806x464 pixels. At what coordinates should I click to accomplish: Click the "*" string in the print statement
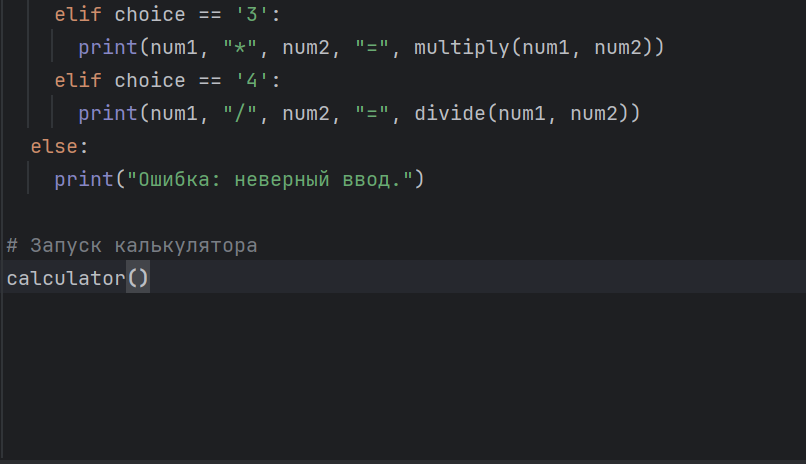point(240,48)
